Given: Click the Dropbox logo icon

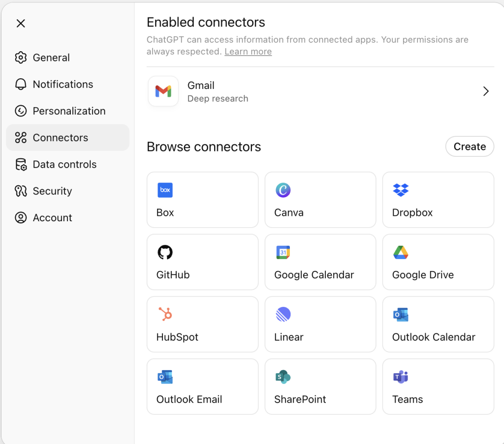Looking at the screenshot, I should [x=401, y=190].
